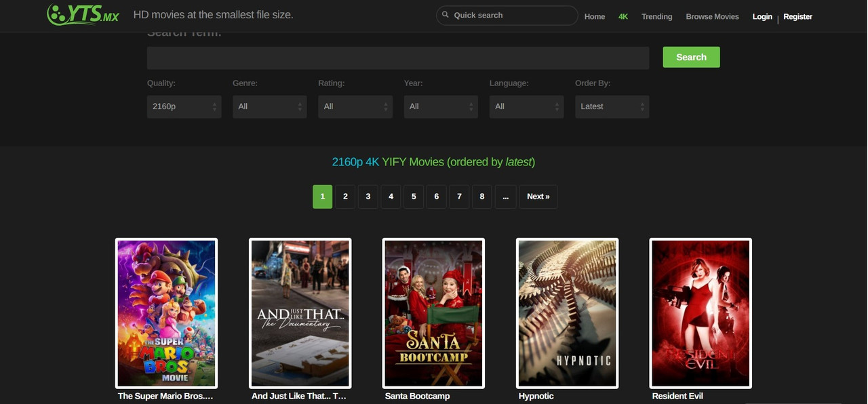
Task: Open the And Just Like That documentary poster
Action: click(x=300, y=313)
